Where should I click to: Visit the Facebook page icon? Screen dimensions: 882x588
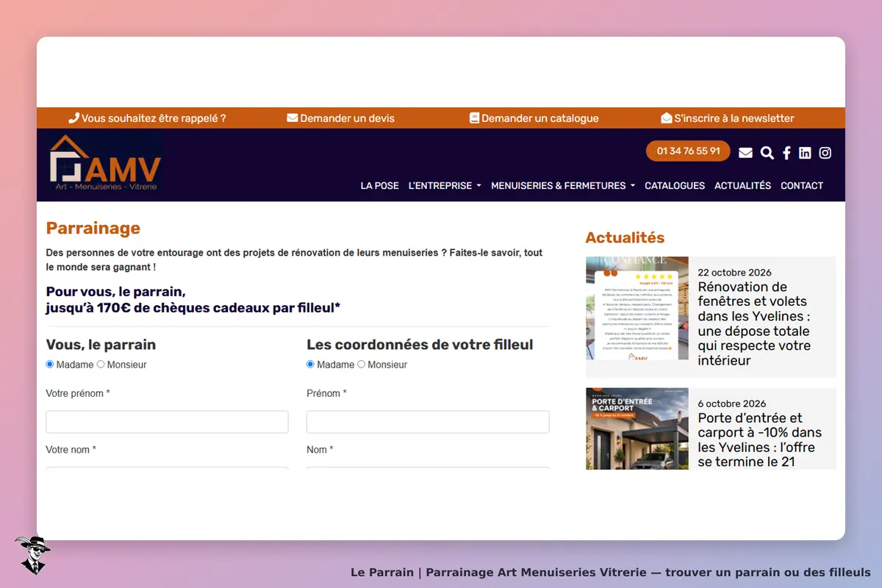click(x=786, y=153)
